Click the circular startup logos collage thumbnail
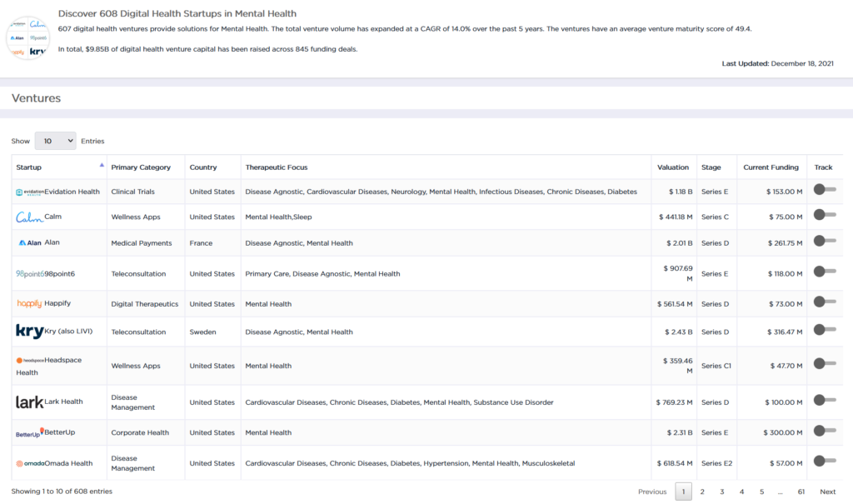 coord(27,37)
